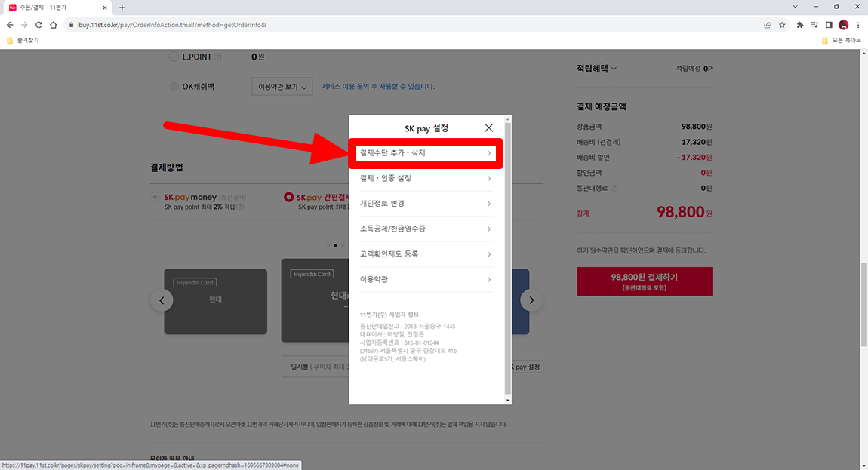Click the next card carousel arrow
This screenshot has width=868, height=470.
(x=531, y=300)
